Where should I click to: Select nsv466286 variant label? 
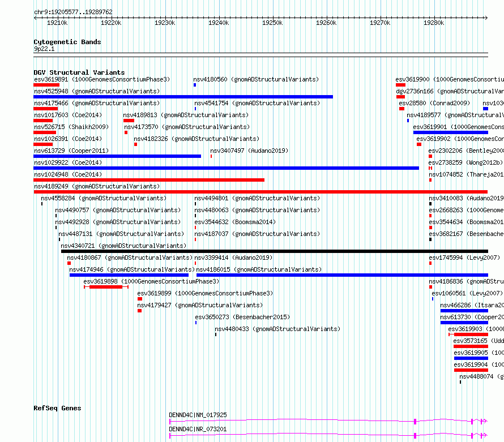click(x=472, y=305)
